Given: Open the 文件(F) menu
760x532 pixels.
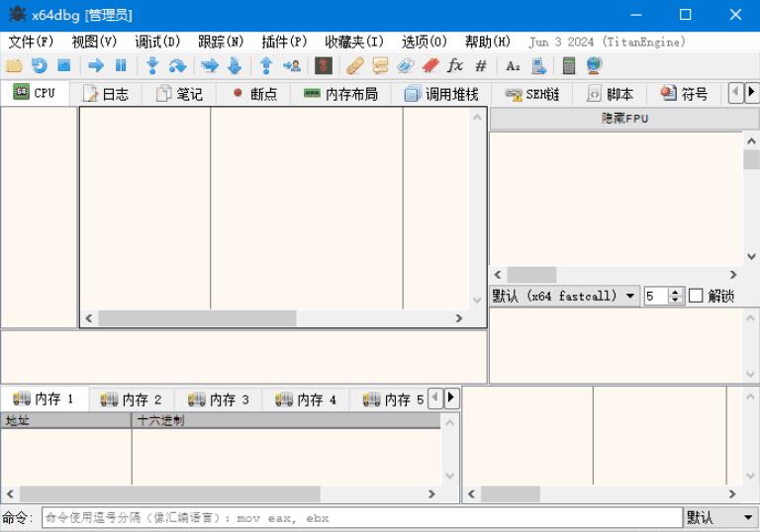Looking at the screenshot, I should pyautogui.click(x=31, y=43).
